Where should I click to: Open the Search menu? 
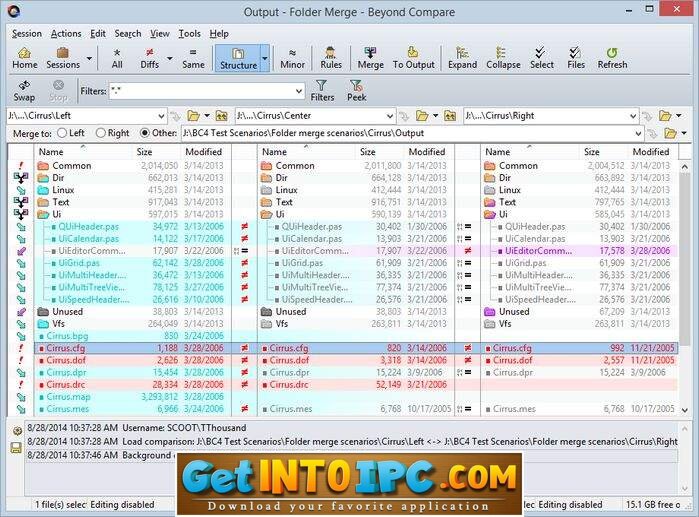click(127, 33)
